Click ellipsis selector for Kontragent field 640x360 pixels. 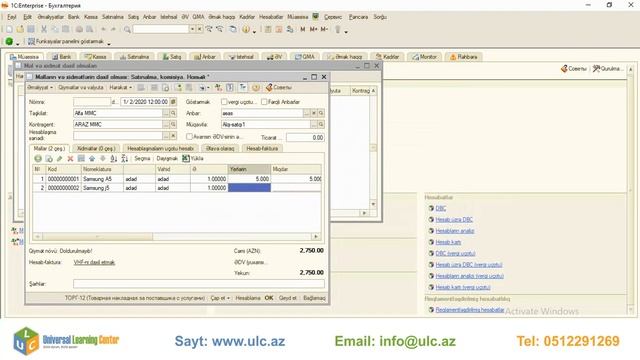click(x=166, y=124)
